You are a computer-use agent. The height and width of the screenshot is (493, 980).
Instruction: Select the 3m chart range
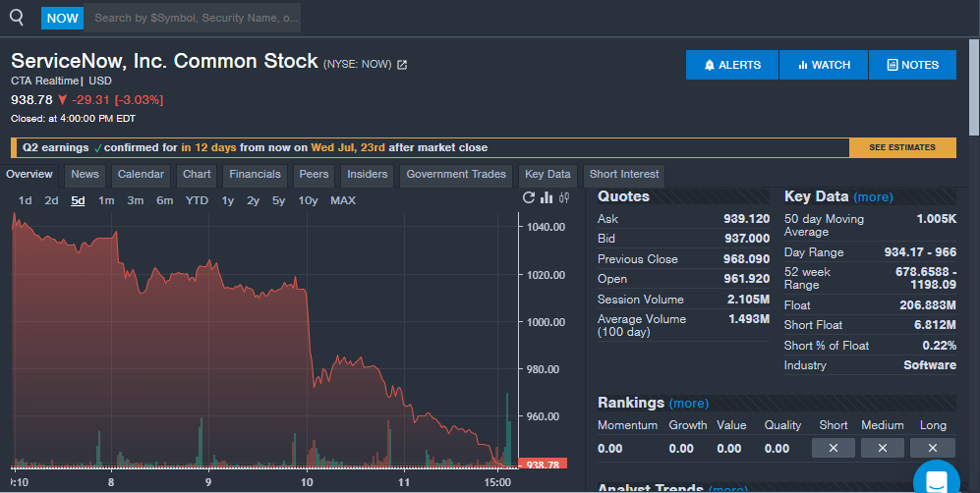point(135,201)
